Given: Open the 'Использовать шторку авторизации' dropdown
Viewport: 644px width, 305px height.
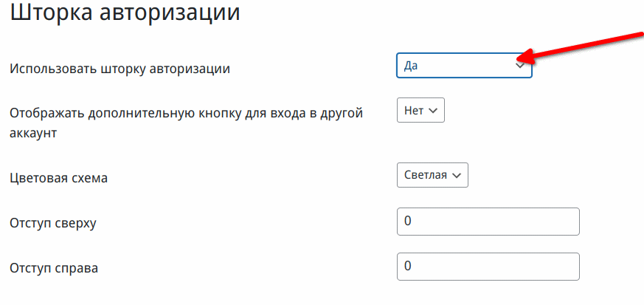Looking at the screenshot, I should point(464,65).
